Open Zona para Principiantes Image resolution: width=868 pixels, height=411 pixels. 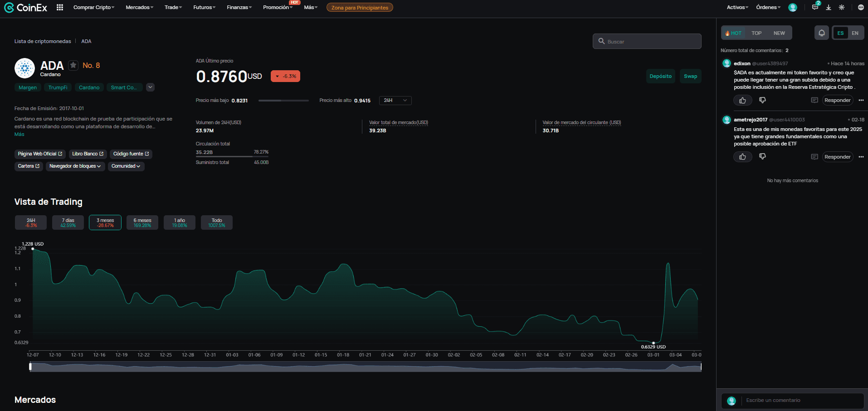click(360, 8)
